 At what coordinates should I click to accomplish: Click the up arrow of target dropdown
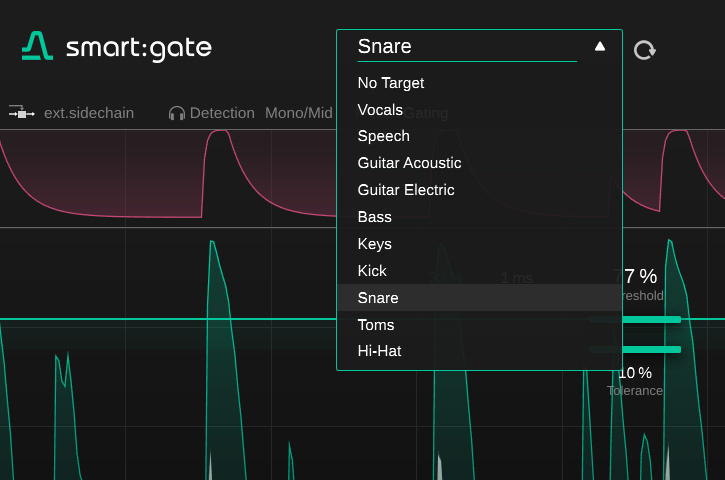click(600, 46)
